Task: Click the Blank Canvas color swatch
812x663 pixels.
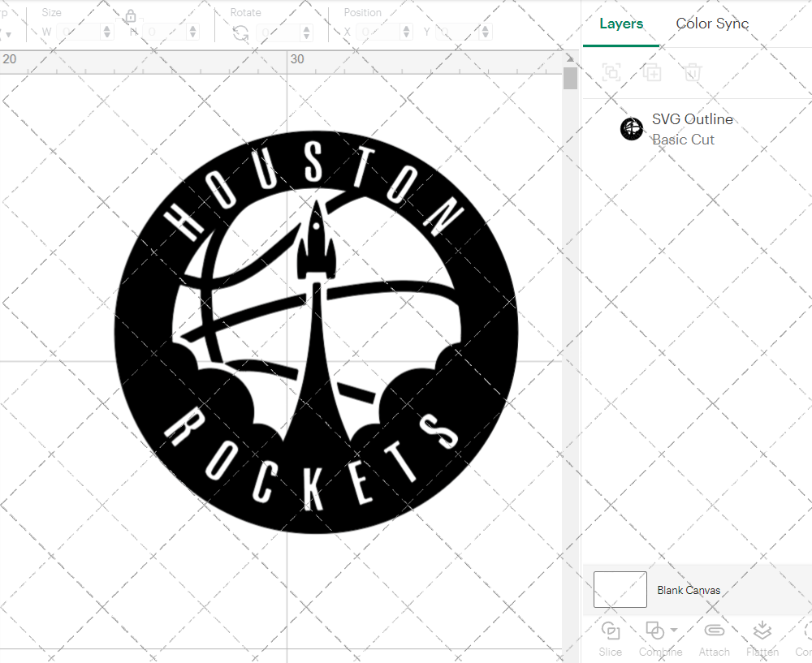Action: [620, 589]
